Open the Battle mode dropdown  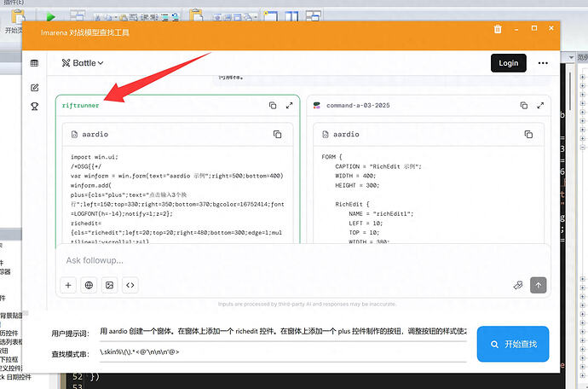(x=83, y=63)
